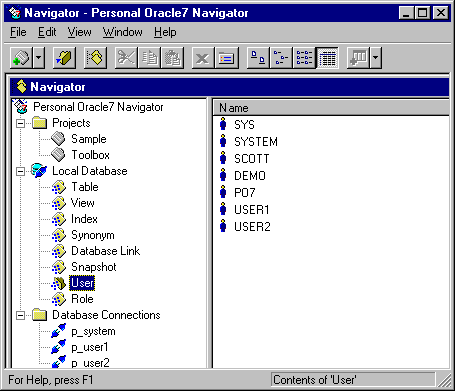Click the column settings toolbar icon
This screenshot has width=455, height=391.
click(x=358, y=58)
